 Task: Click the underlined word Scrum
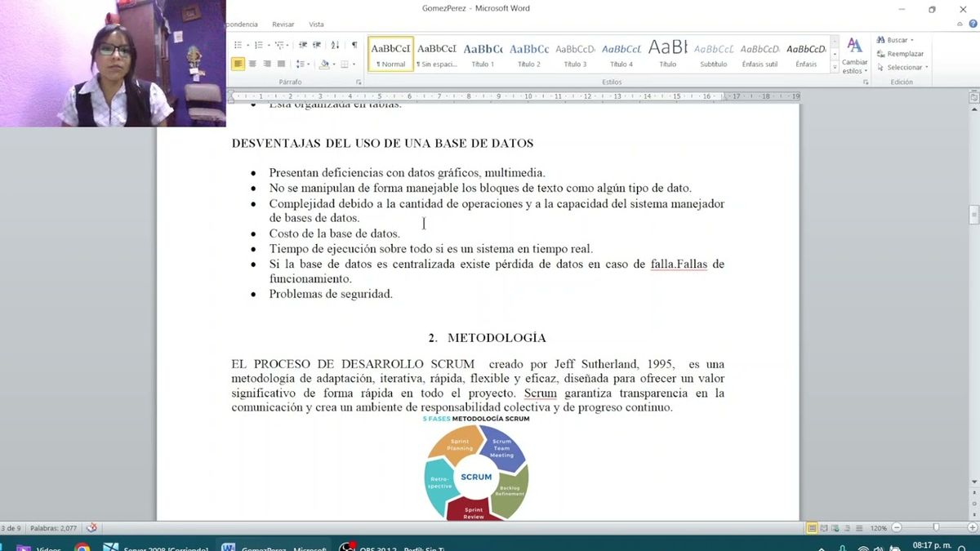coord(541,393)
